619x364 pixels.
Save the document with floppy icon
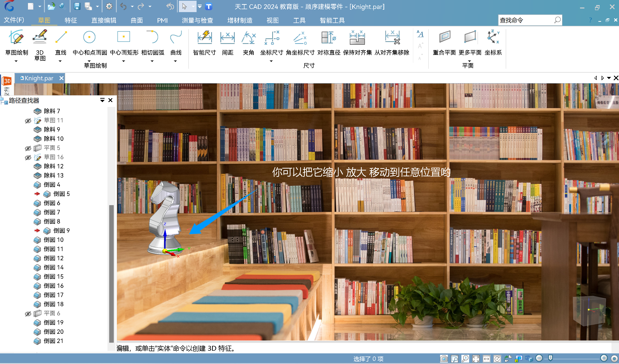(77, 6)
